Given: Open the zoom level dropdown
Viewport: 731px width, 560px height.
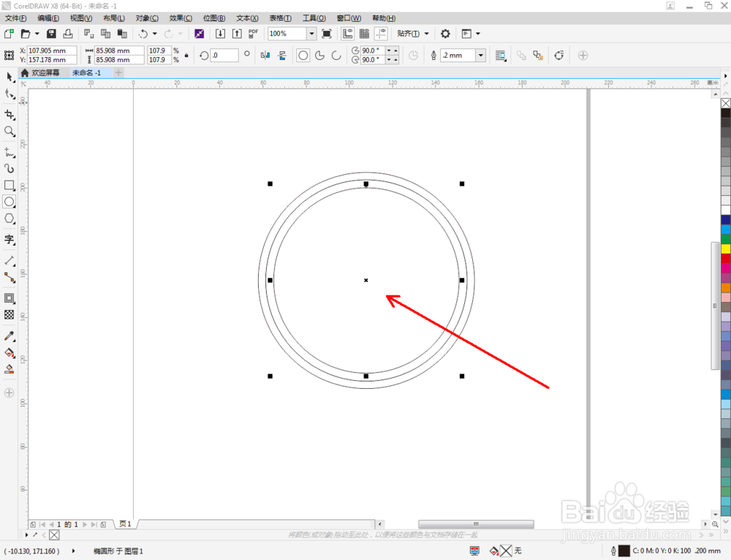Looking at the screenshot, I should [311, 34].
